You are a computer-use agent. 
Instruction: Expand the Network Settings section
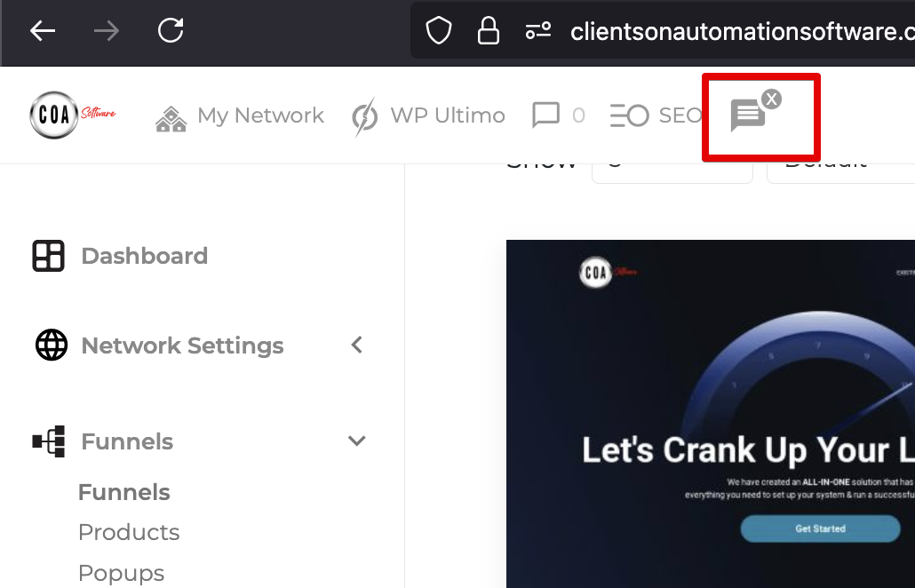(356, 345)
